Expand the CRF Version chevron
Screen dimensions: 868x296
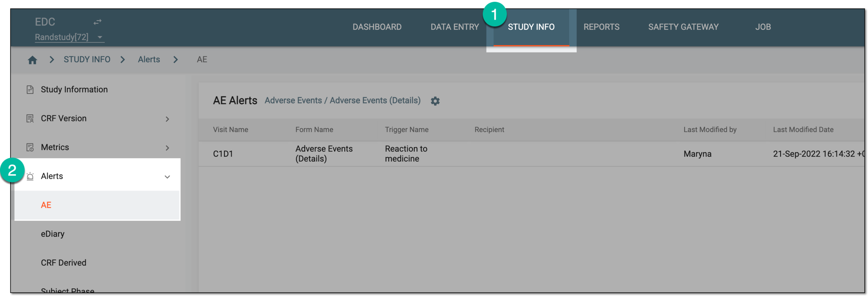167,119
